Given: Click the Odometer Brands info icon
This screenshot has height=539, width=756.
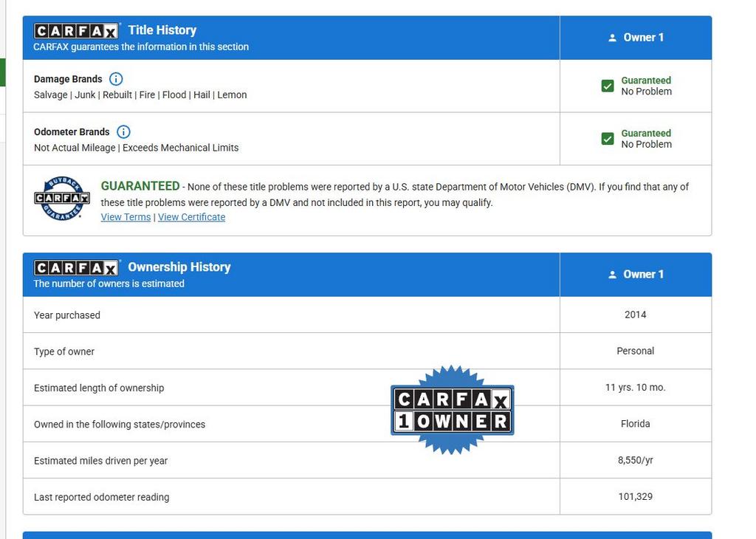Looking at the screenshot, I should coord(123,132).
